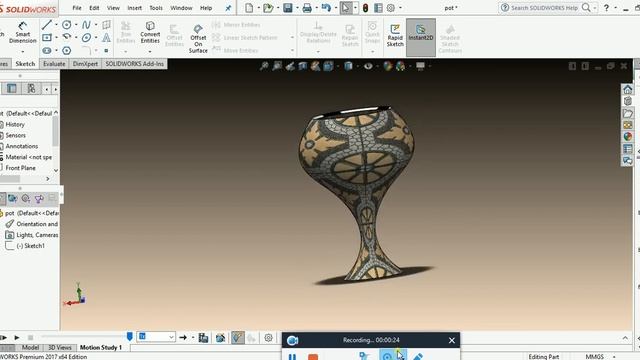Image resolution: width=640 pixels, height=360 pixels.
Task: Save the pot document
Action: [x=287, y=8]
